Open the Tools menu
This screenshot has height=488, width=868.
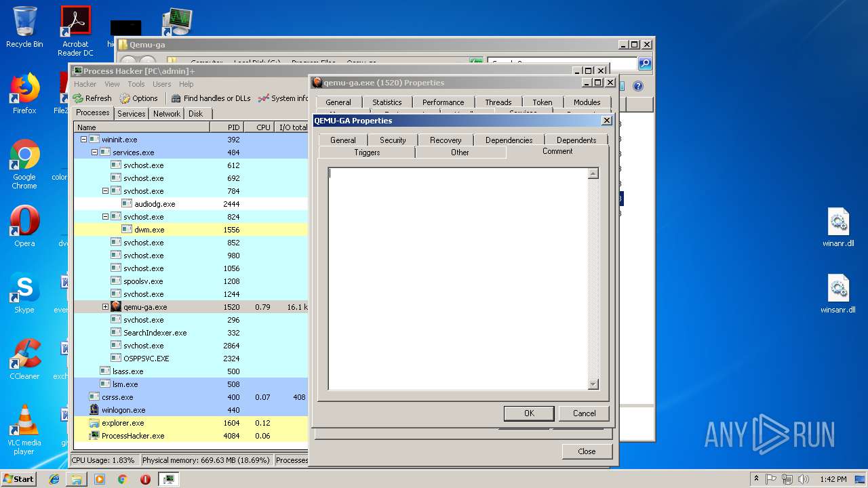[x=136, y=84]
